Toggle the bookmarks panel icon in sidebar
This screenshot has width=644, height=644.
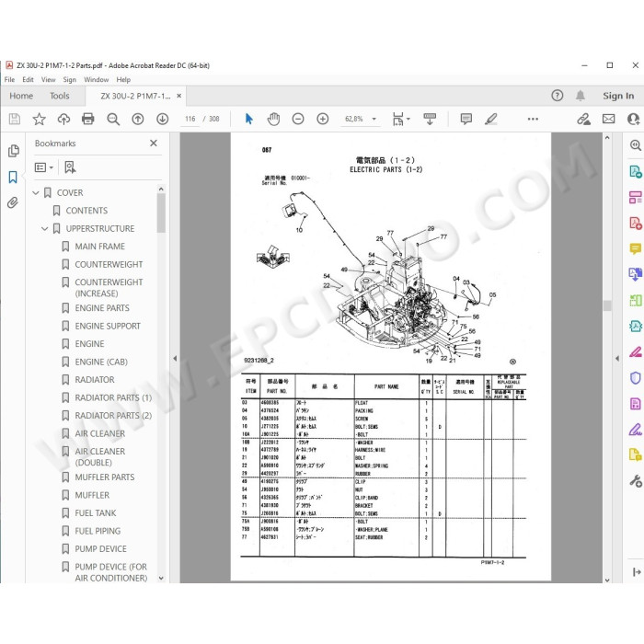[x=13, y=178]
